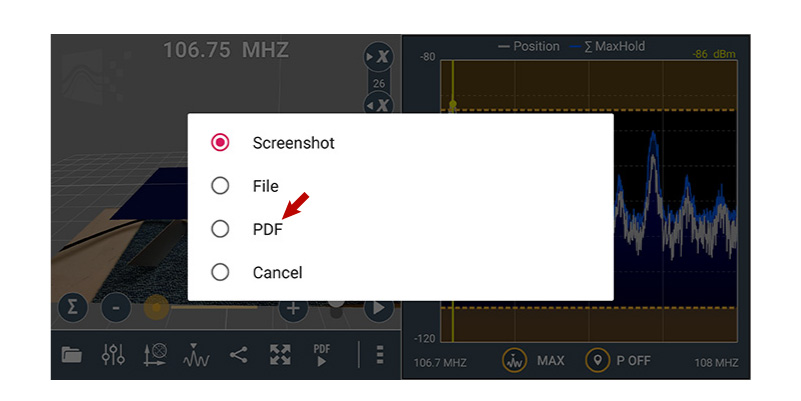The width and height of the screenshot is (801, 401).
Task: Click the sigma sum button
Action: (x=73, y=307)
